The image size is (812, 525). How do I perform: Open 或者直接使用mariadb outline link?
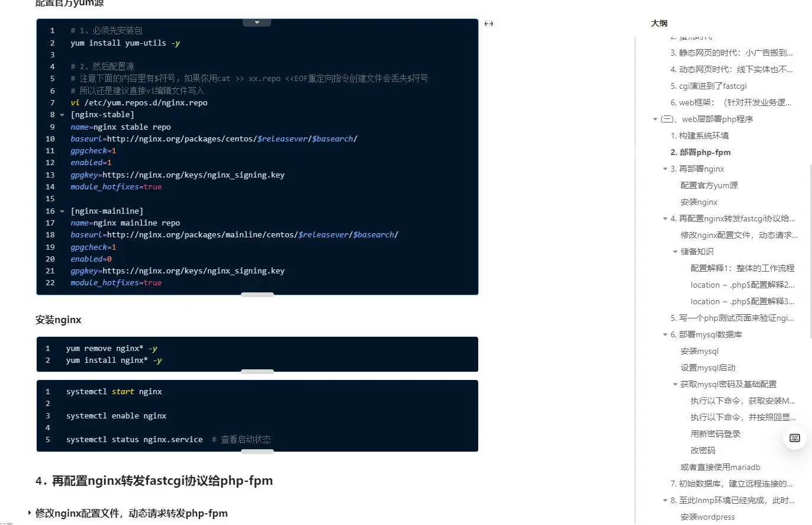(x=720, y=467)
